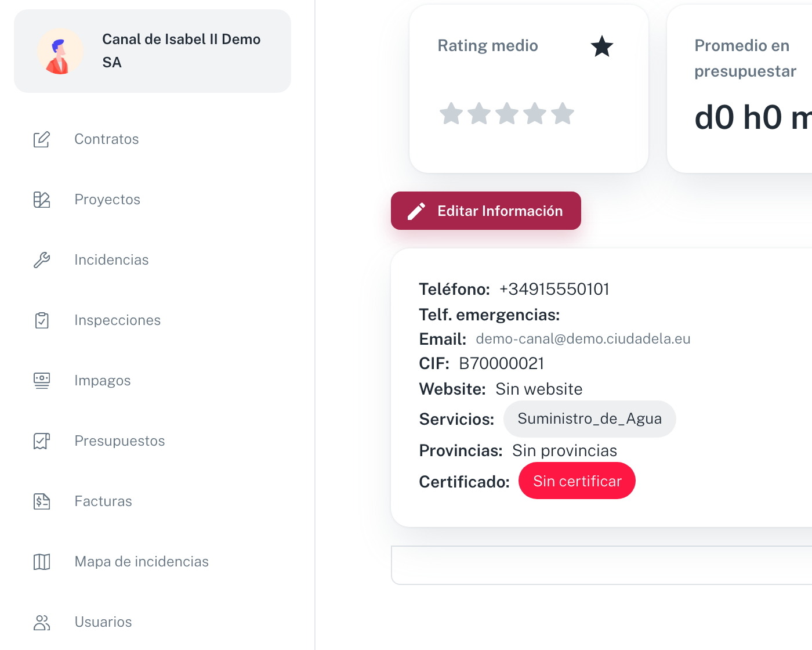This screenshot has height=650, width=812.
Task: Click the Proyectos sidebar icon
Action: point(42,200)
